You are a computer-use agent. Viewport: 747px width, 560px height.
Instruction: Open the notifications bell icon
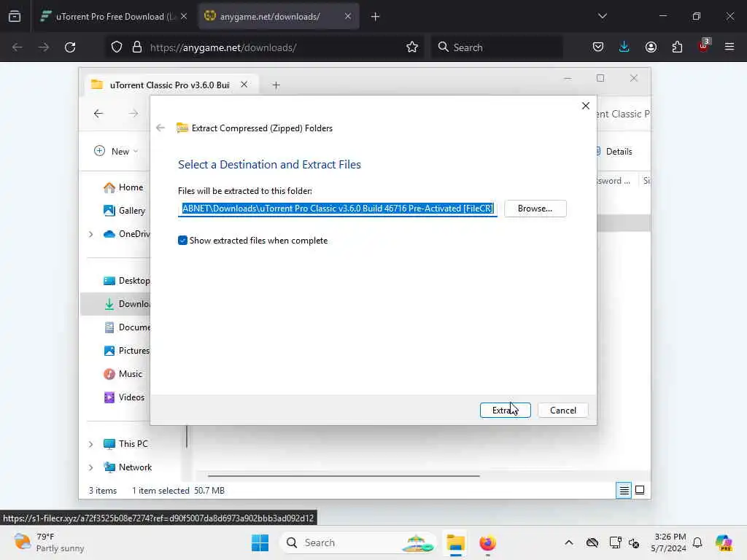(697, 542)
